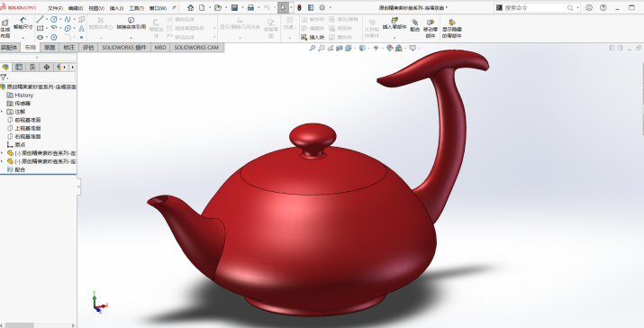Activate the Select arrow cursor tool
Screen dimensions: 644x328
coord(283,7)
